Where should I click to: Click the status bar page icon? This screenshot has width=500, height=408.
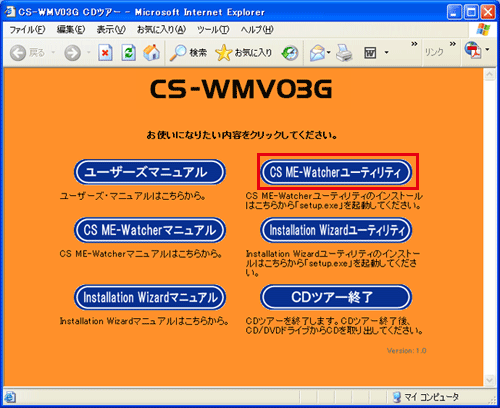click(x=10, y=397)
